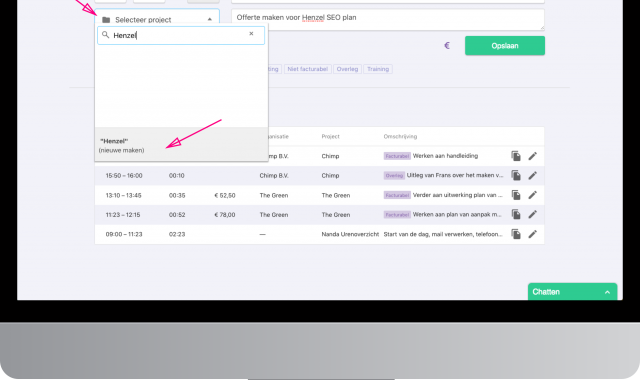Duplicate the Verder aan uitwerking plan entry
Image resolution: width=640 pixels, height=380 pixels.
(x=516, y=195)
